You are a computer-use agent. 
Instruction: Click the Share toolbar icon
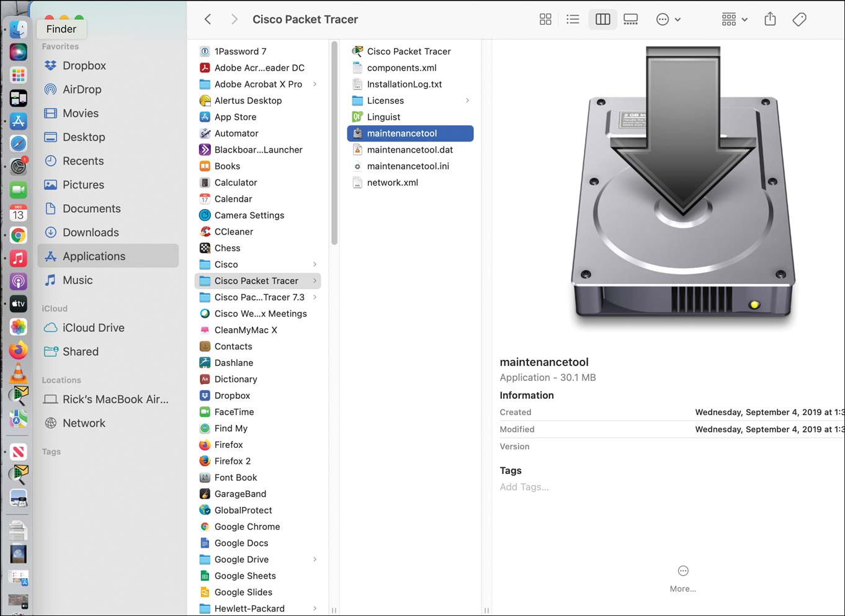[x=770, y=19]
